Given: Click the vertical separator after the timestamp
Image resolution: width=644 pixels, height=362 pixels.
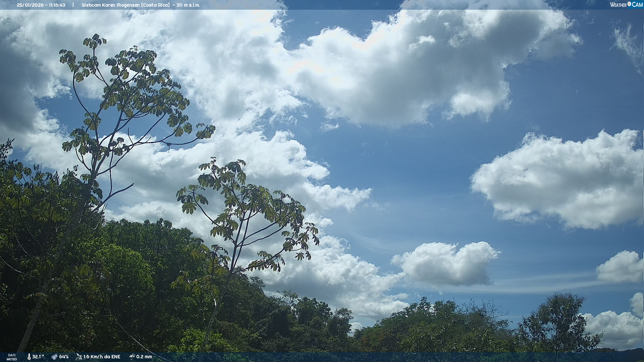Looking at the screenshot, I should coord(73,5).
